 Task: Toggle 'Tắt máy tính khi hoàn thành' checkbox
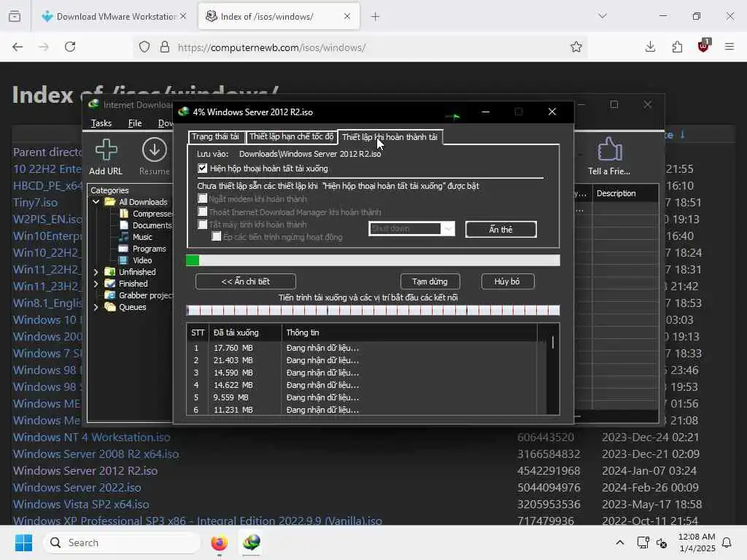pos(203,225)
